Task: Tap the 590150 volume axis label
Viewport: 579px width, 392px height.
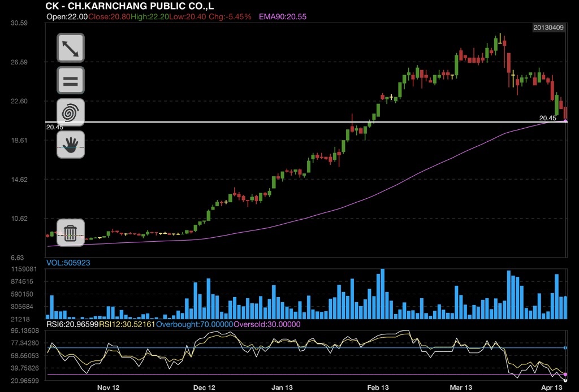Action: (x=22, y=294)
